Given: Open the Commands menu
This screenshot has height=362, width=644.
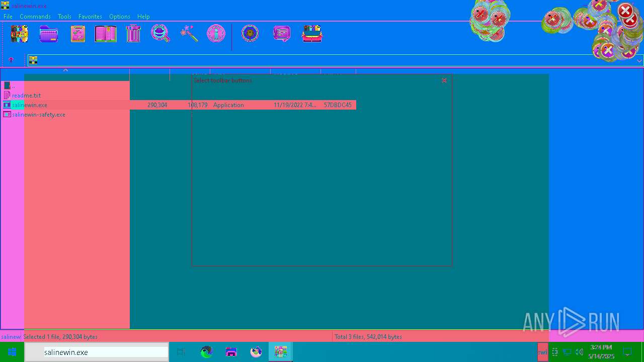Looking at the screenshot, I should (35, 17).
